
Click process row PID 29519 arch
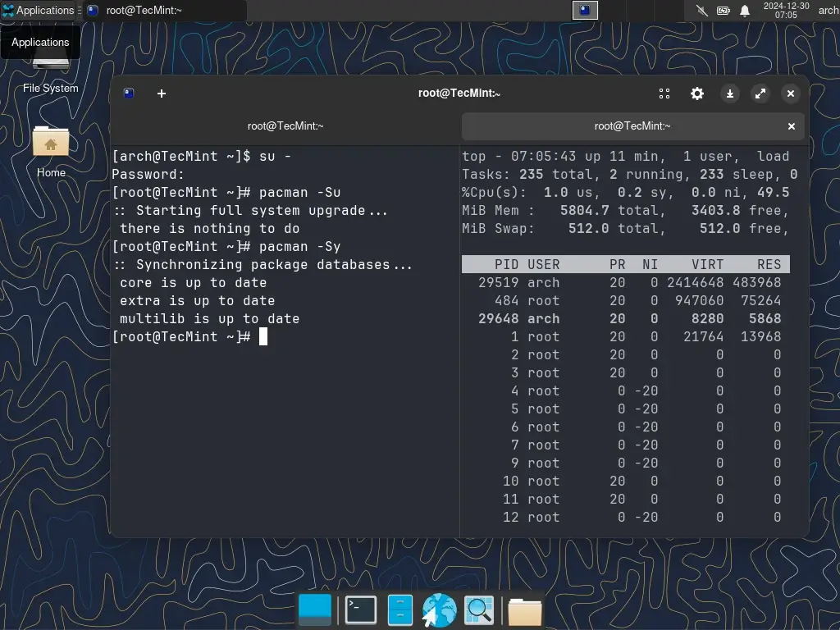[626, 283]
